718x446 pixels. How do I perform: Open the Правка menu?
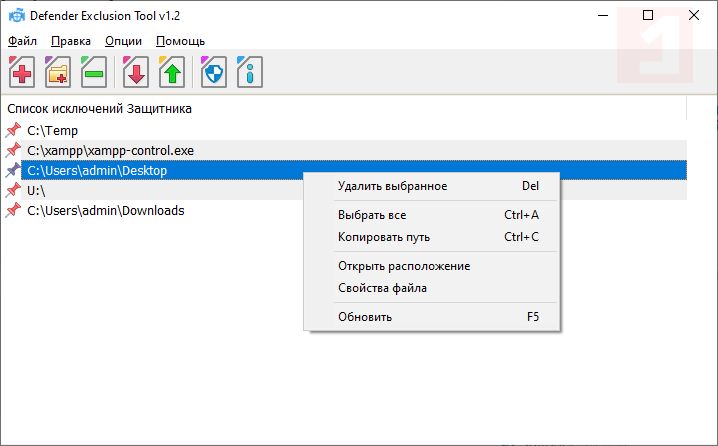71,41
